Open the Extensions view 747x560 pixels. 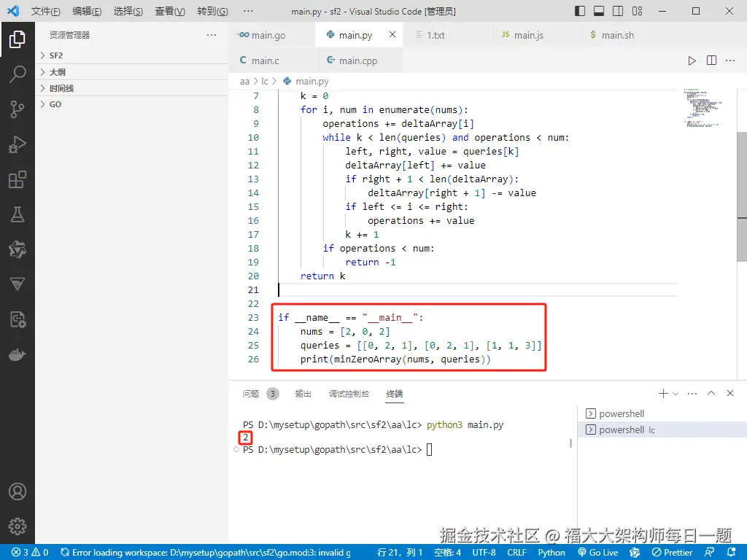point(18,179)
